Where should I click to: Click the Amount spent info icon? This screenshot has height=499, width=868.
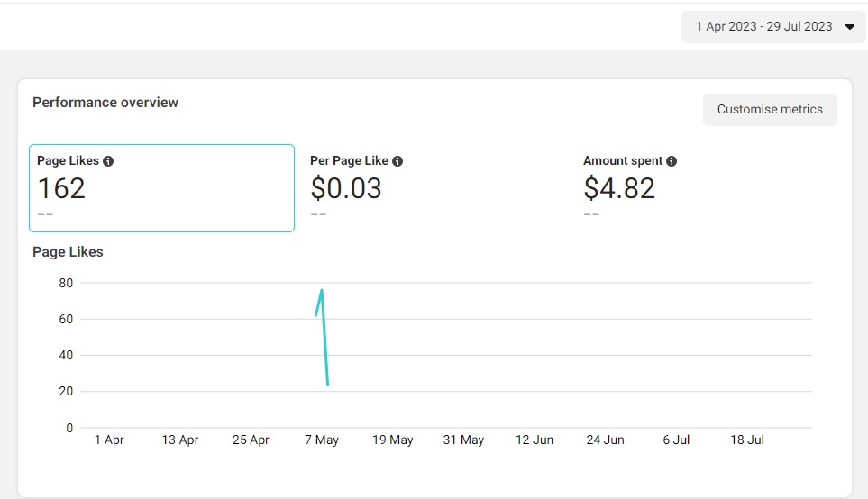672,161
